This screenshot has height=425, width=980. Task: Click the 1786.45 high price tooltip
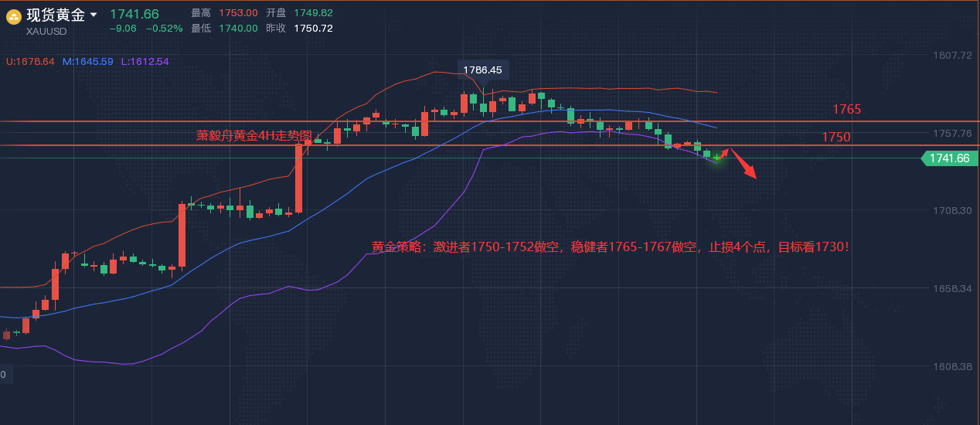pyautogui.click(x=483, y=70)
